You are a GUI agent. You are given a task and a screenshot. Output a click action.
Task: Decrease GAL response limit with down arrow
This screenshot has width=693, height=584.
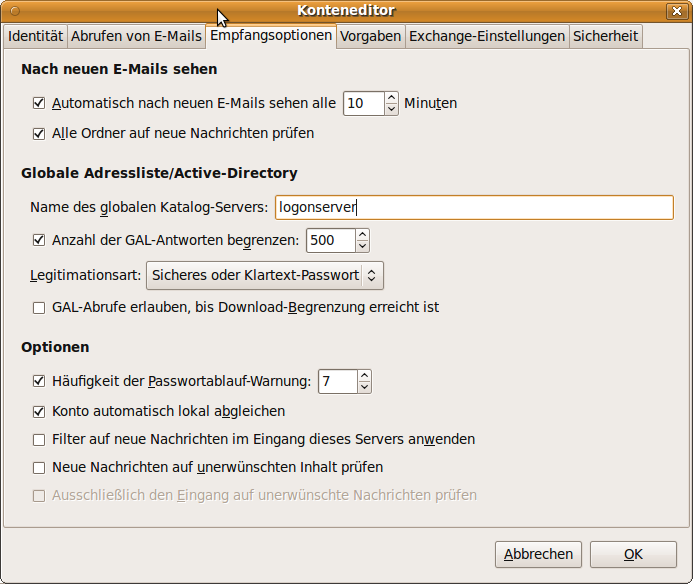pyautogui.click(x=361, y=246)
